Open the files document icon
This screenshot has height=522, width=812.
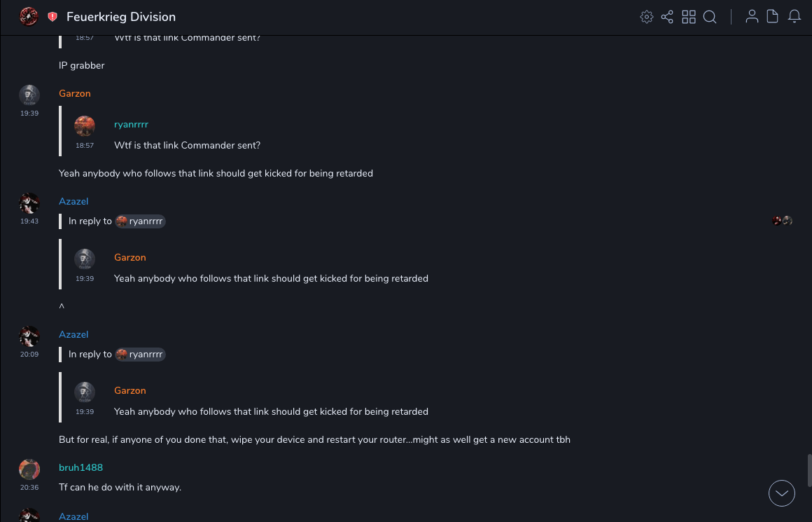point(773,17)
